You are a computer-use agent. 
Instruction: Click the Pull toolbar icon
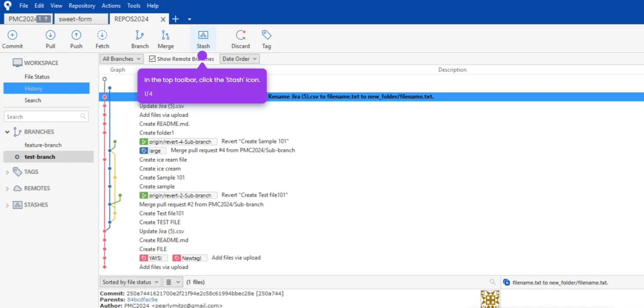[x=50, y=35]
